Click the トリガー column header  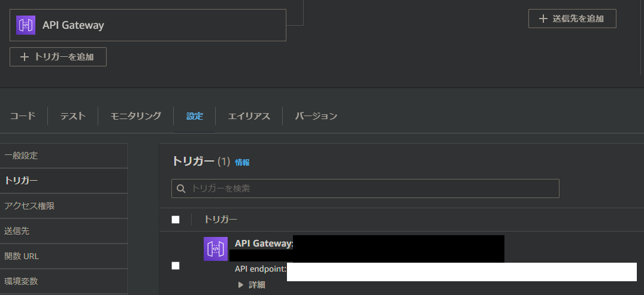[x=220, y=220]
